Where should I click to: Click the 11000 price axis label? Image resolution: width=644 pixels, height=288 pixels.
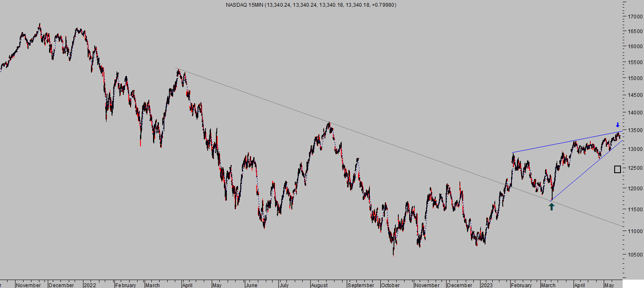coord(636,231)
